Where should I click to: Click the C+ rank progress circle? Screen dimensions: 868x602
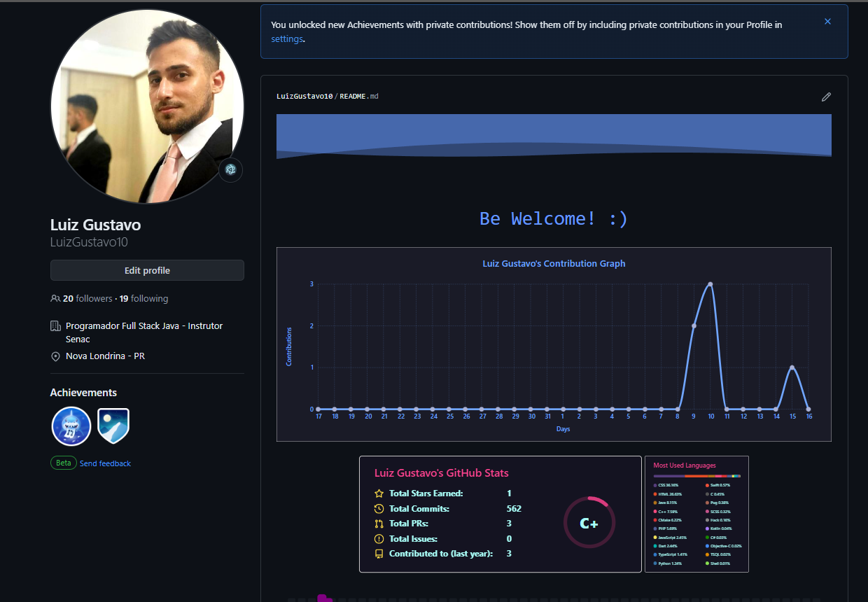(589, 523)
